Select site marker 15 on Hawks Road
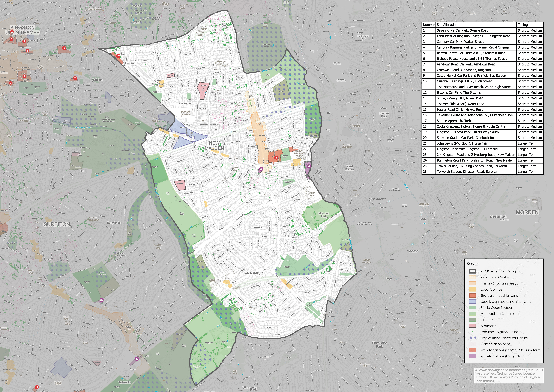Screen dimensions: 554x392 click(75, 78)
